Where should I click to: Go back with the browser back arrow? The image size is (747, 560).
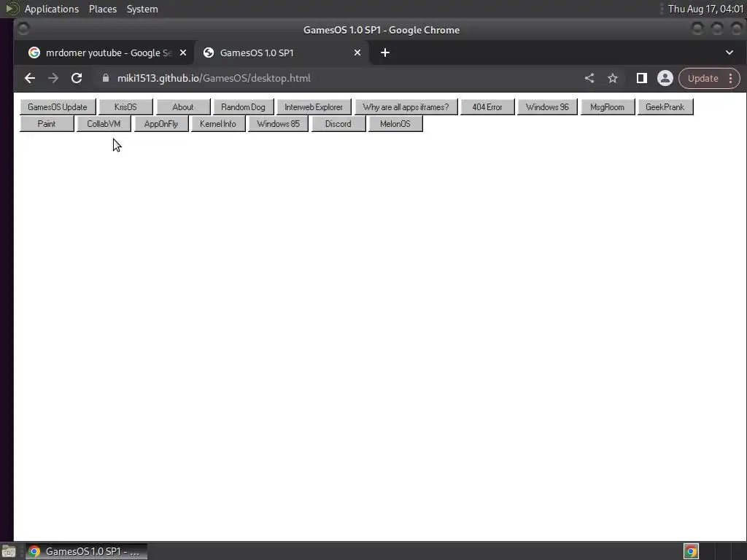click(29, 78)
